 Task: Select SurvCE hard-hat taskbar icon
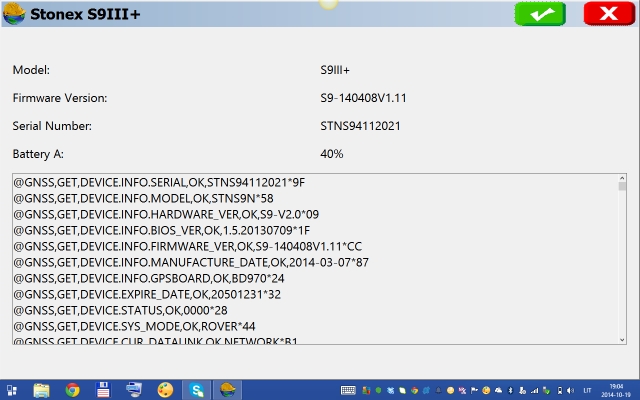point(227,390)
